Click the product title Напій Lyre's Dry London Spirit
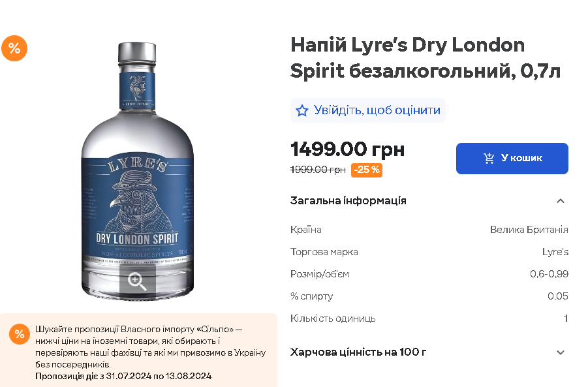The image size is (588, 387). 426,57
